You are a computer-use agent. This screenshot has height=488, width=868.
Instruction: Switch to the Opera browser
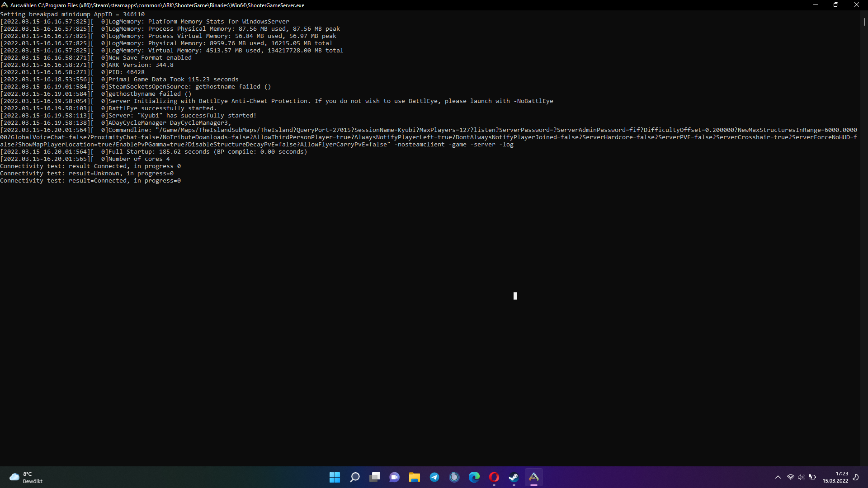tap(494, 477)
